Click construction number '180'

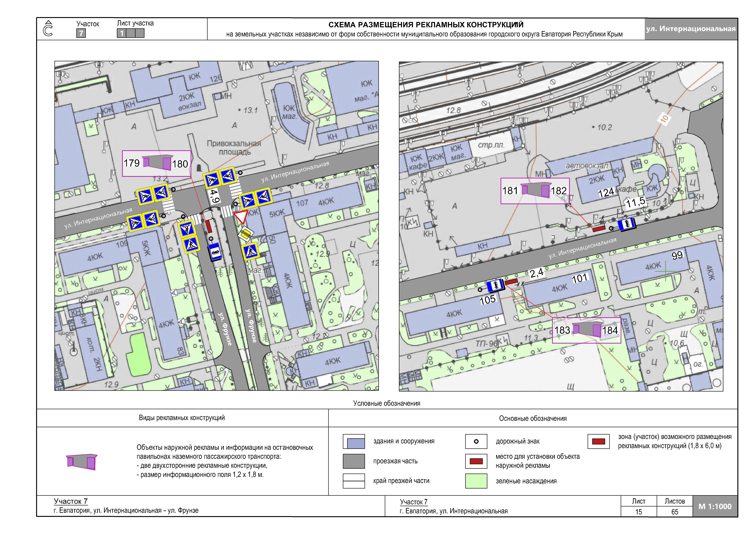180,164
